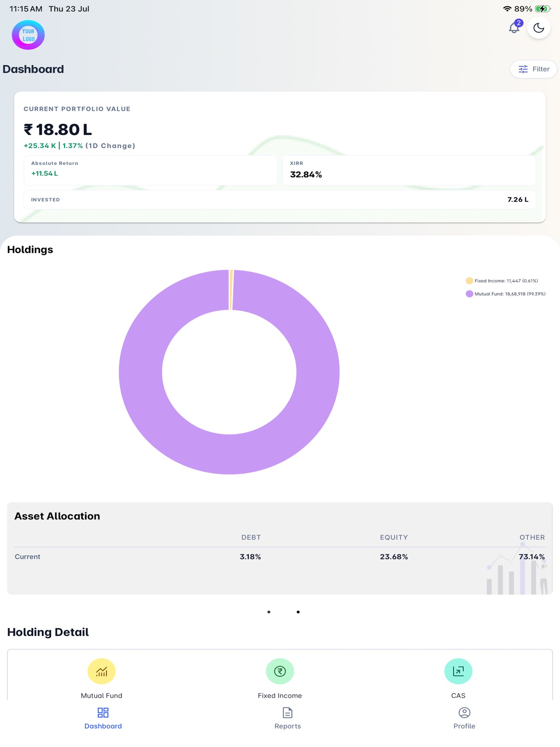Screen dimensions: 560x747
Task: Select the Debt 3.18% value
Action: (250, 557)
